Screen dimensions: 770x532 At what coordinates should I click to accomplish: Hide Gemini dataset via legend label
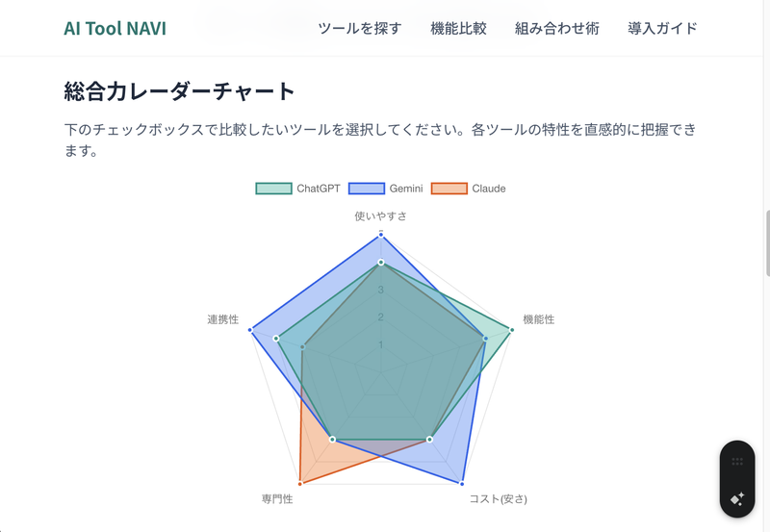click(x=406, y=189)
